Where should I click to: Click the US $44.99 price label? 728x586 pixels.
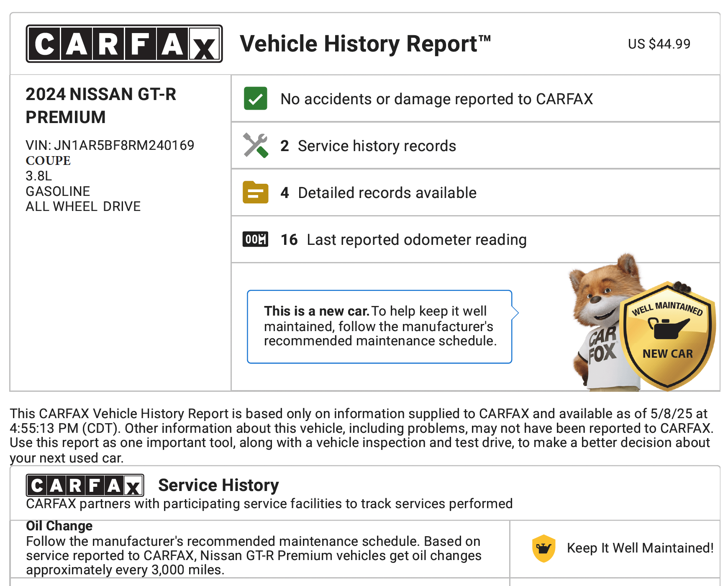pos(659,44)
